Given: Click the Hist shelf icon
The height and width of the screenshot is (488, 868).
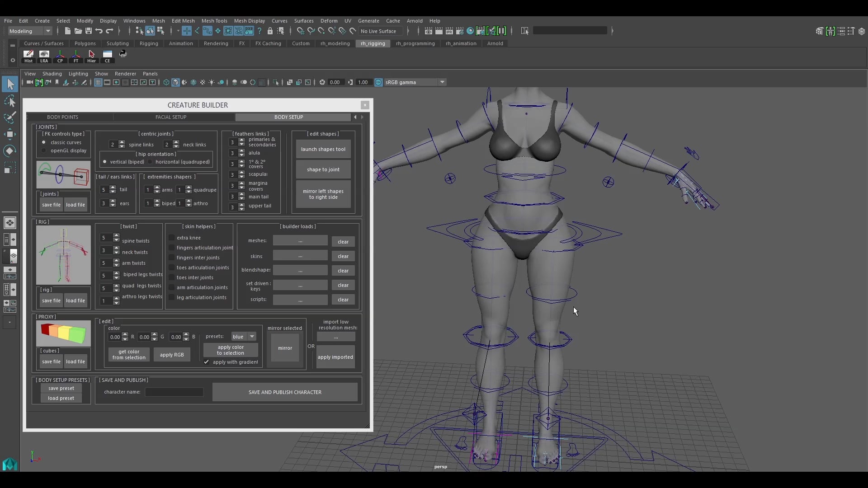Looking at the screenshot, I should click(28, 56).
